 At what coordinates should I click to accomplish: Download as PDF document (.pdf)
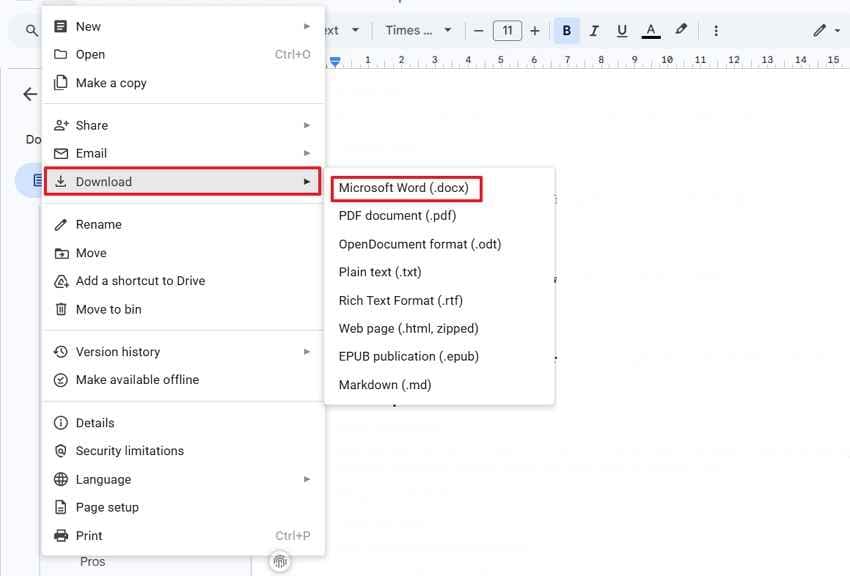point(440,216)
